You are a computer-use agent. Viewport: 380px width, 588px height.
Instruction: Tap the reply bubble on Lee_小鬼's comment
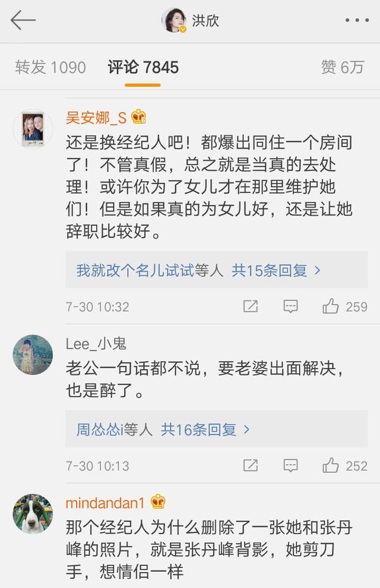[x=290, y=465]
